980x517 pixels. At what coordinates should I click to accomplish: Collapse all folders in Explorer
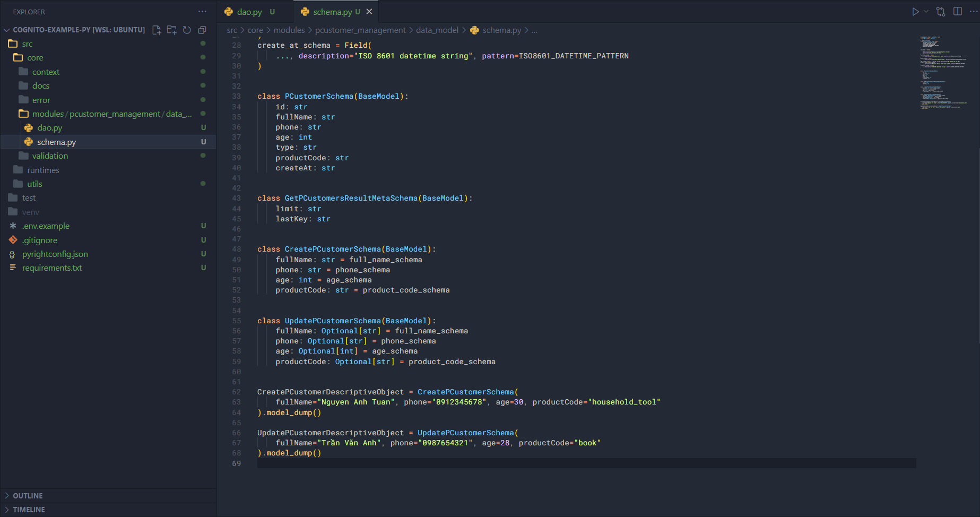tap(202, 30)
